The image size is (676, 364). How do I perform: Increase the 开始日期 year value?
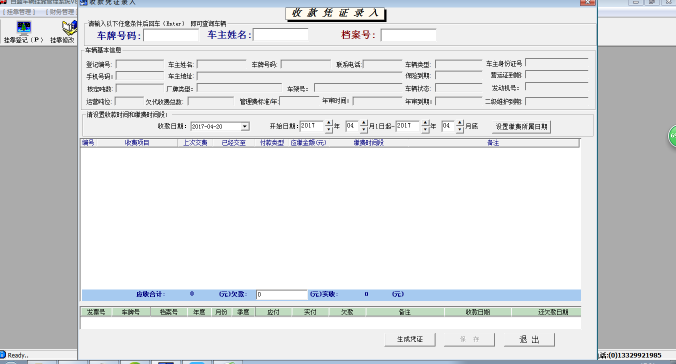(x=329, y=123)
